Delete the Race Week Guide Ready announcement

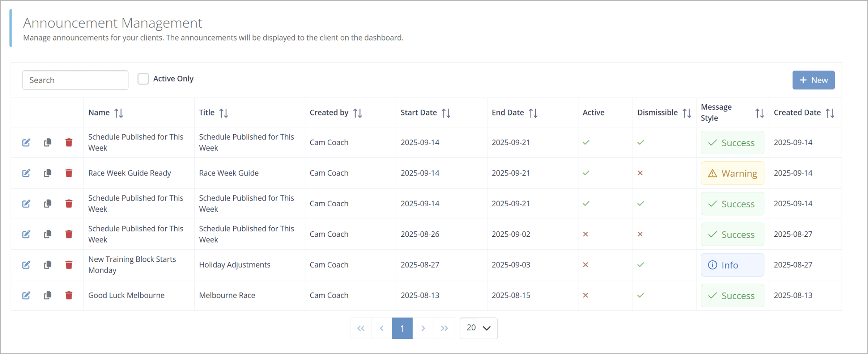click(69, 173)
